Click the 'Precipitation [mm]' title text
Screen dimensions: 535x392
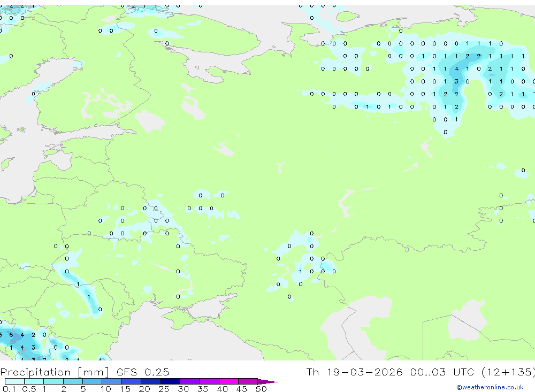pyautogui.click(x=55, y=372)
